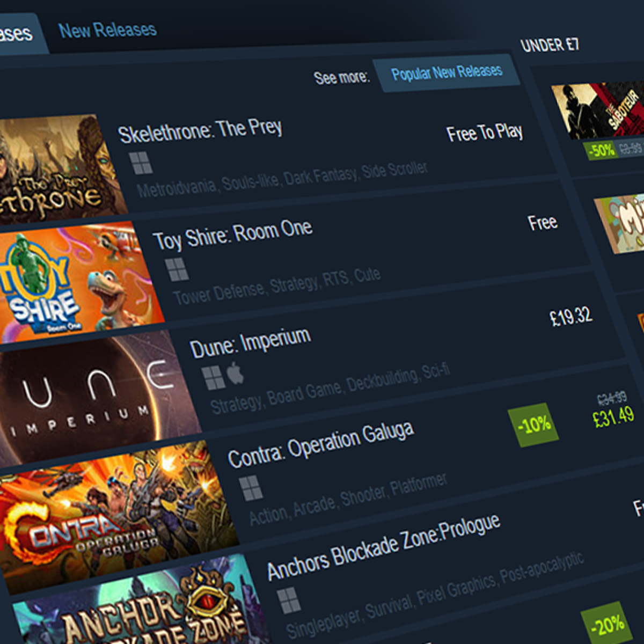Click the £31.49 discounted Contra price
Screen dimensions: 644x644
point(613,417)
